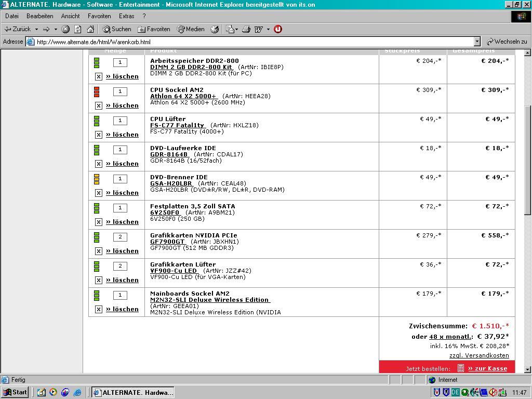Go to the home page icon
Viewport: 532px width, 399px height.
coord(90,29)
